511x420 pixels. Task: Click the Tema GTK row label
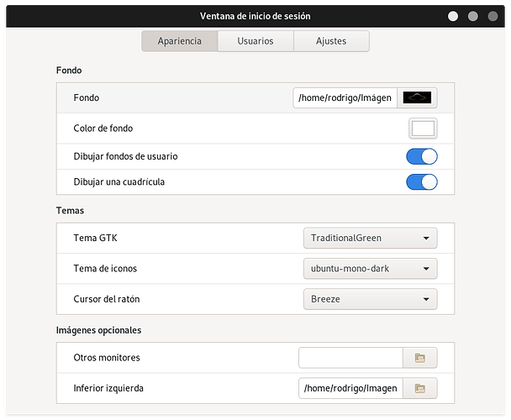(x=96, y=238)
